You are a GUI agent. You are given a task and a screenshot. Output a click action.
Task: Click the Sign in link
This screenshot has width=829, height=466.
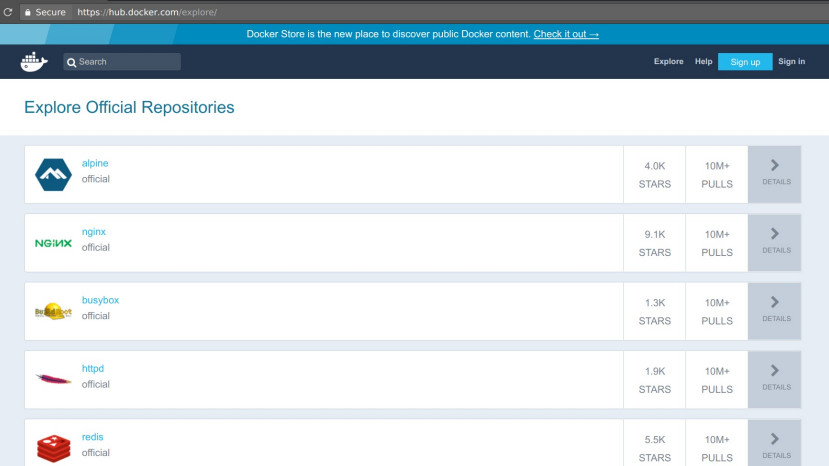point(791,61)
